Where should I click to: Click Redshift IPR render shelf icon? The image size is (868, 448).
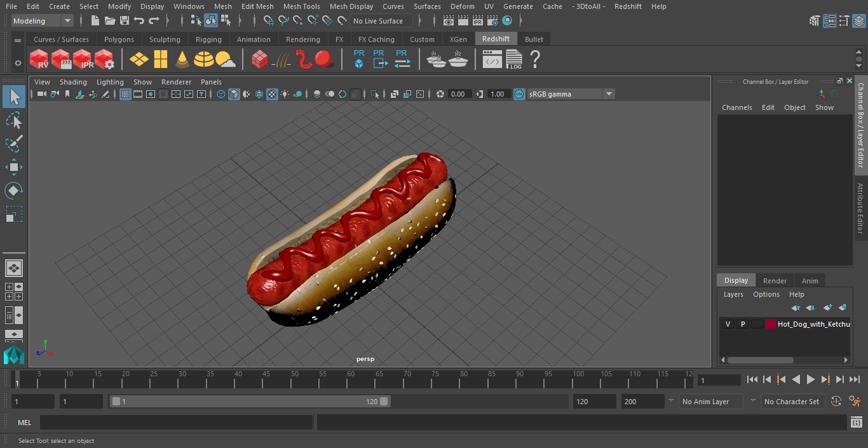[x=83, y=60]
